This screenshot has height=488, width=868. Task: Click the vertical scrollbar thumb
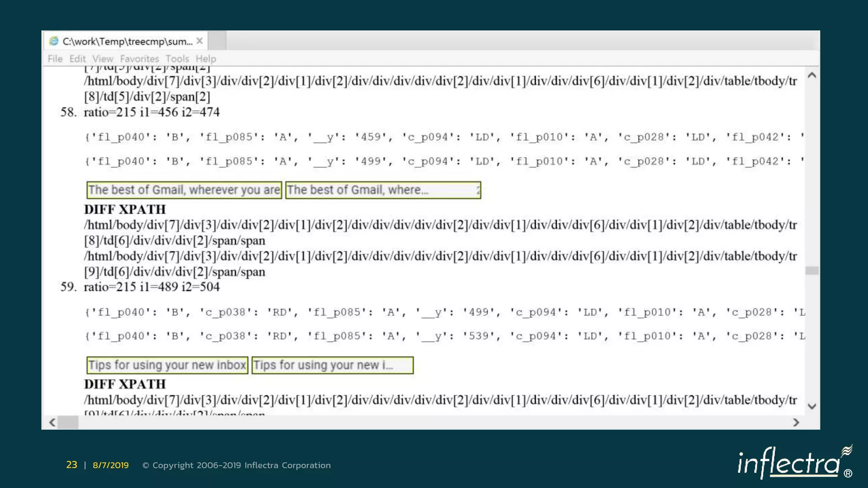[x=812, y=271]
